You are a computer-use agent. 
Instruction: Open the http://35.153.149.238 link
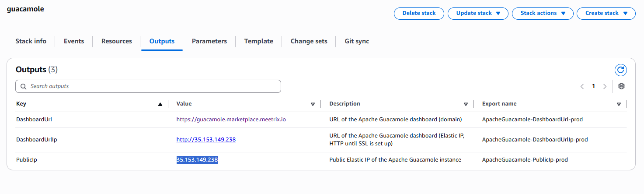[x=206, y=140]
